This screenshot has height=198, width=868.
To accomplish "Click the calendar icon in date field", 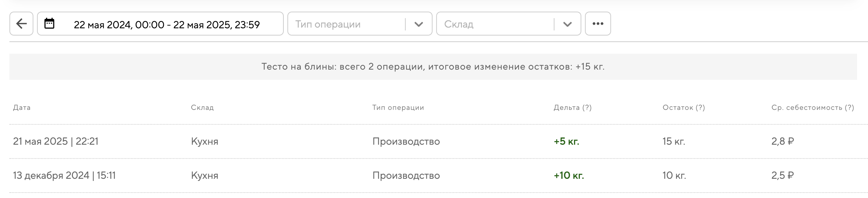I will coord(49,24).
